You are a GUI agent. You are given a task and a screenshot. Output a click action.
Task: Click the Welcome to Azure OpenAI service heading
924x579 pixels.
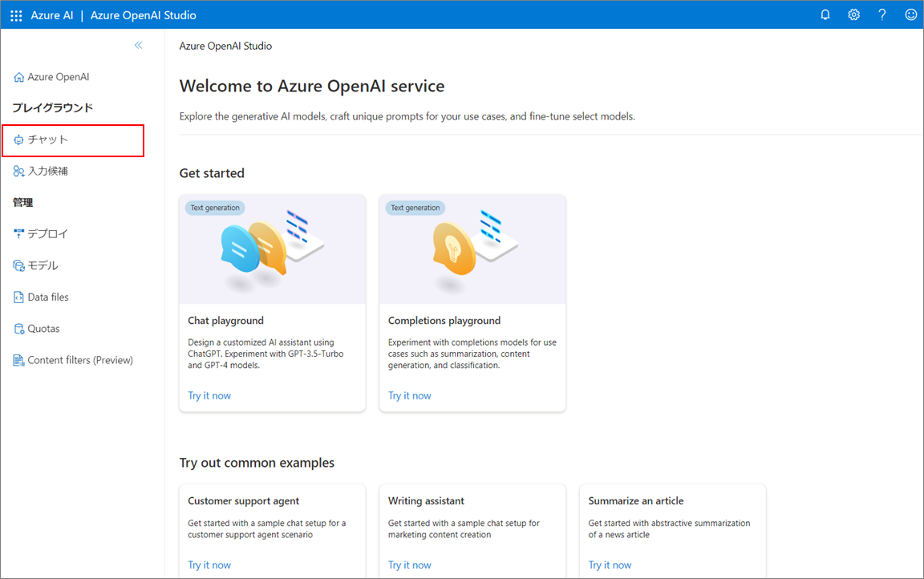point(312,86)
